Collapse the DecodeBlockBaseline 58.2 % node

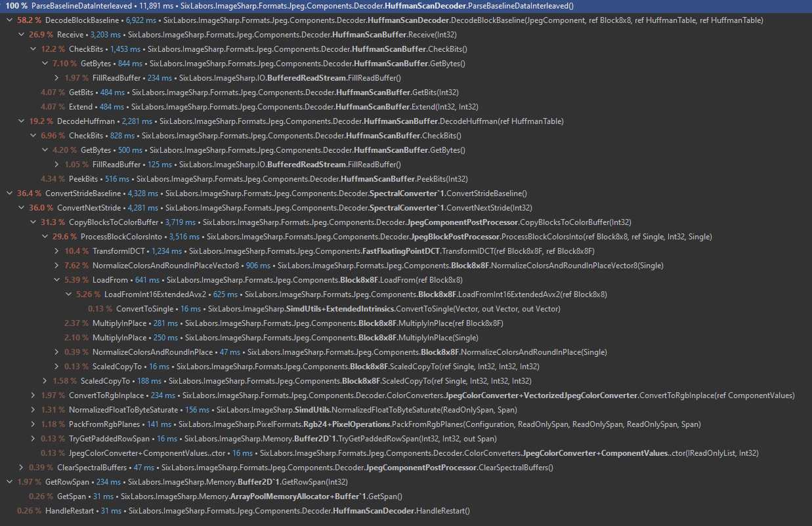pyautogui.click(x=9, y=20)
